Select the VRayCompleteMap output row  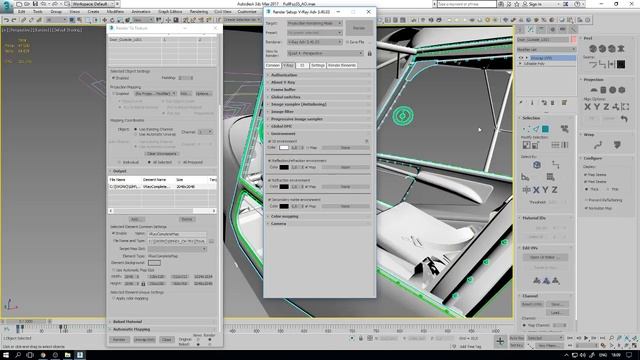click(162, 187)
